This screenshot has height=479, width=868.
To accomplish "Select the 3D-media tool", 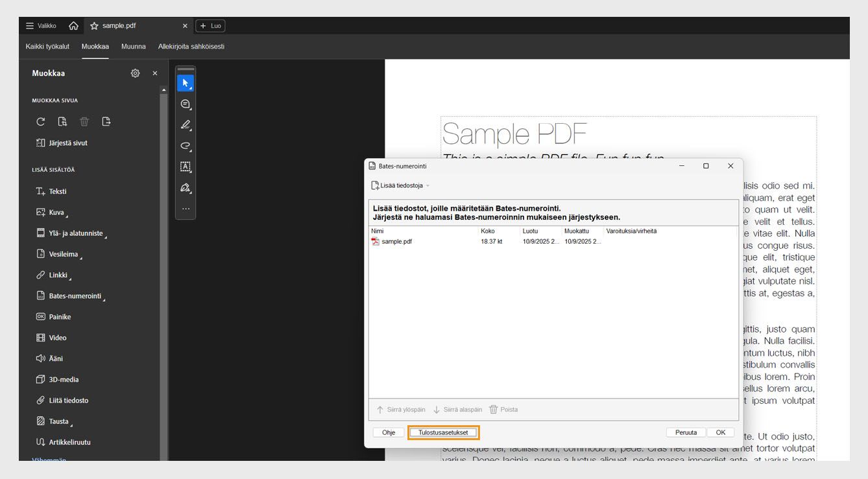I will tap(58, 379).
